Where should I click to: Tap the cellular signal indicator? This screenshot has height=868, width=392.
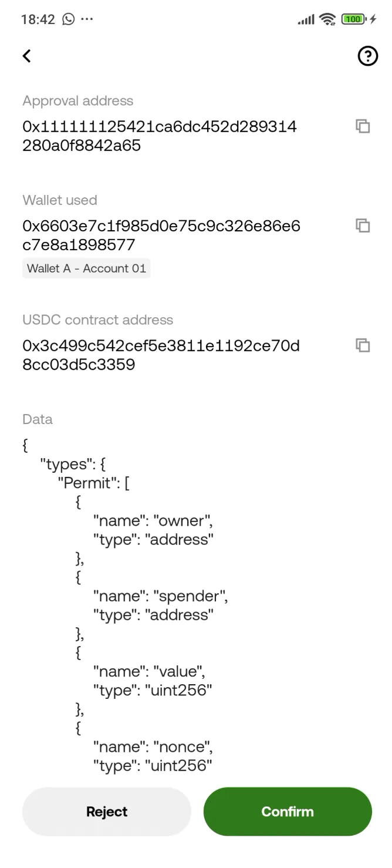[306, 19]
